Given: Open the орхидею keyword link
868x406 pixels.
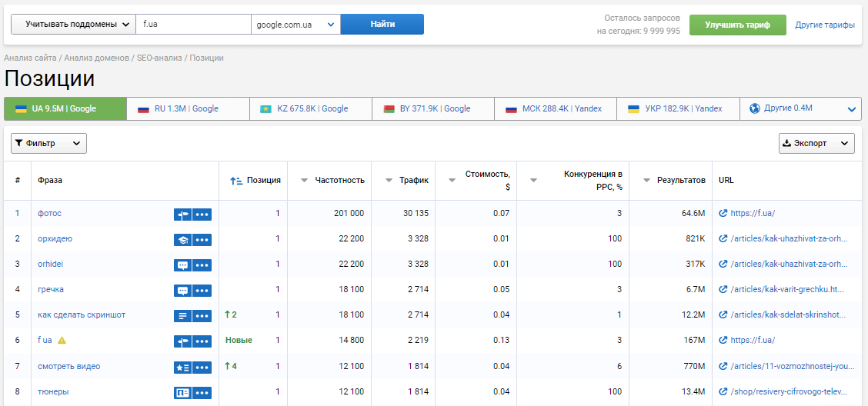Looking at the screenshot, I should (55, 238).
